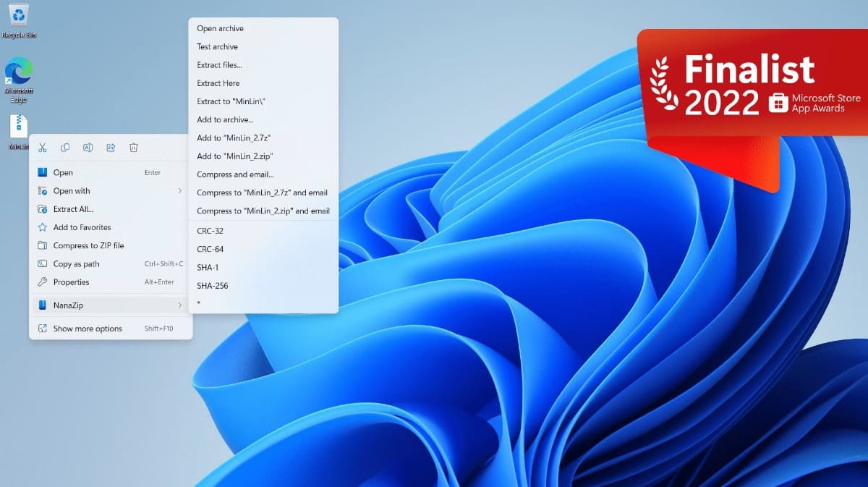Choose Show more options

click(x=88, y=329)
